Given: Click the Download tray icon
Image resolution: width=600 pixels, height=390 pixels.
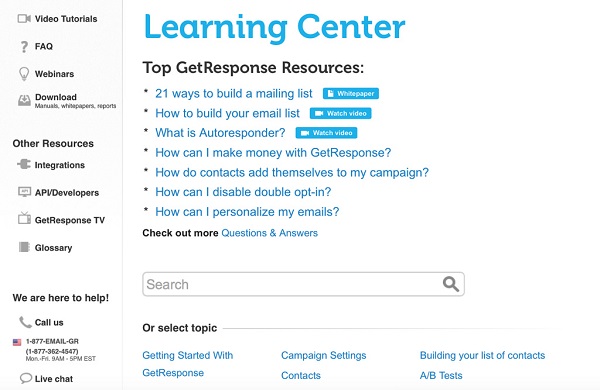Looking at the screenshot, I should [x=24, y=100].
